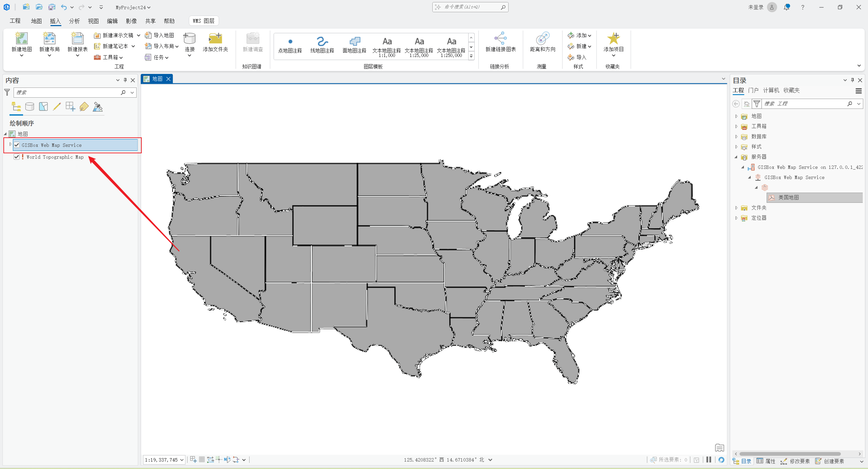The width and height of the screenshot is (868, 469).
Task: Switch to List By Data Source view
Action: pos(30,107)
